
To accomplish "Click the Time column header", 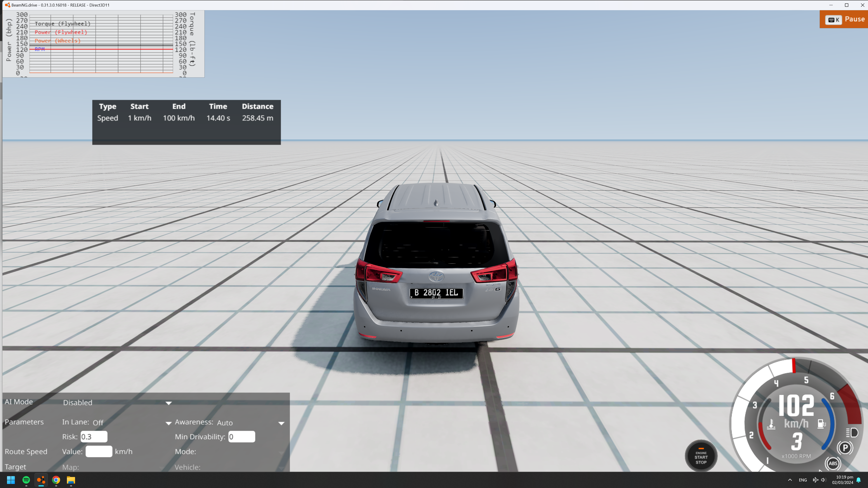I will coord(218,106).
